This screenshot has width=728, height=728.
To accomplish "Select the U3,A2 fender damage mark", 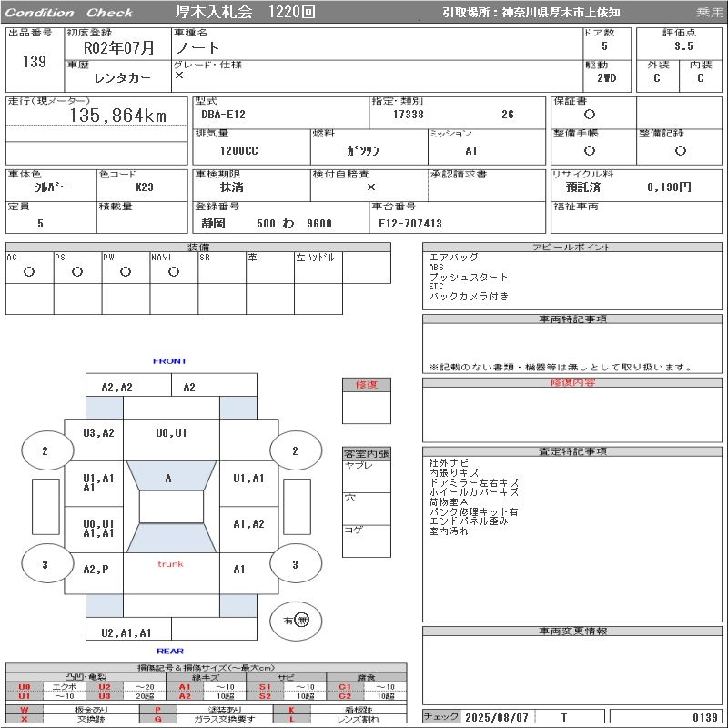I will (x=98, y=433).
